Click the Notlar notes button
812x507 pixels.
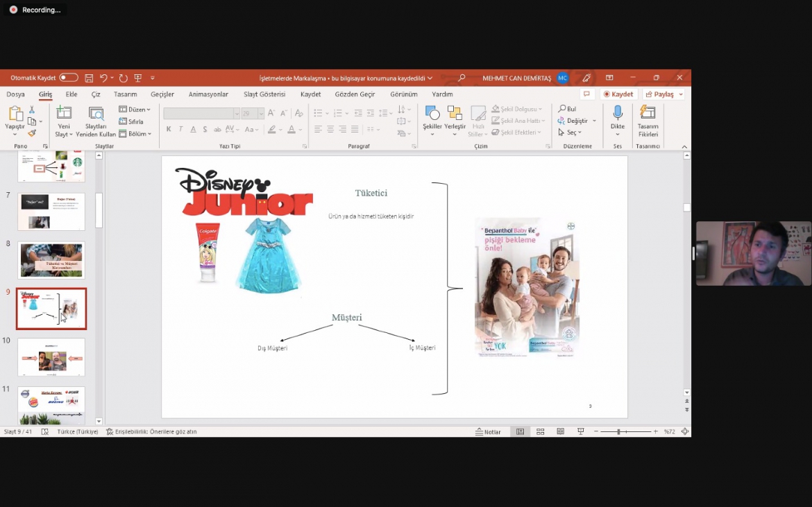[x=488, y=432]
